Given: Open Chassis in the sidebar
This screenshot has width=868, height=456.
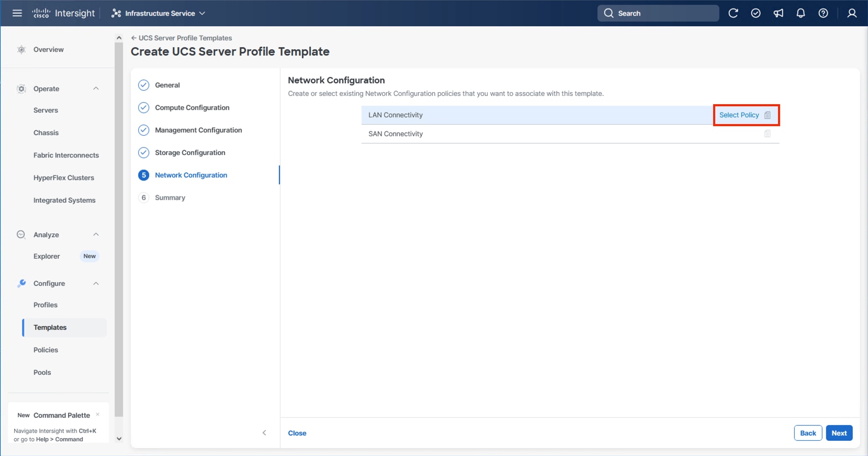Looking at the screenshot, I should 46,133.
